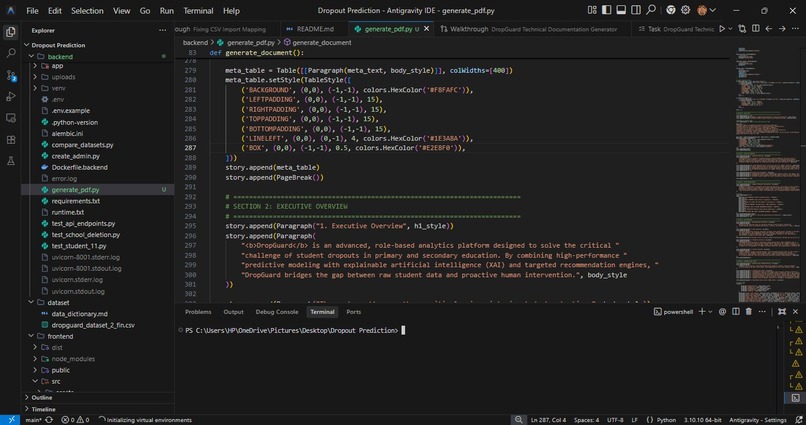Image resolution: width=806 pixels, height=425 pixels.
Task: Click the magnifier search icon in title bar
Action: [x=651, y=10]
